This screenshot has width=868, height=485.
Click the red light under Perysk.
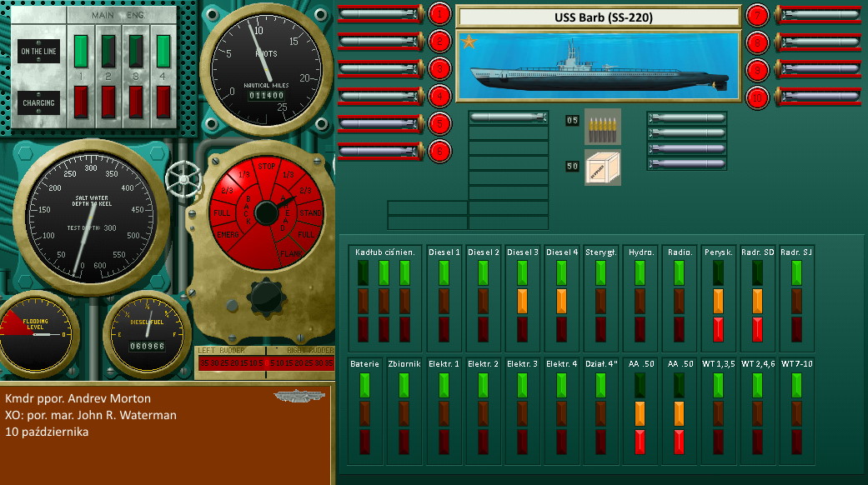pos(719,328)
